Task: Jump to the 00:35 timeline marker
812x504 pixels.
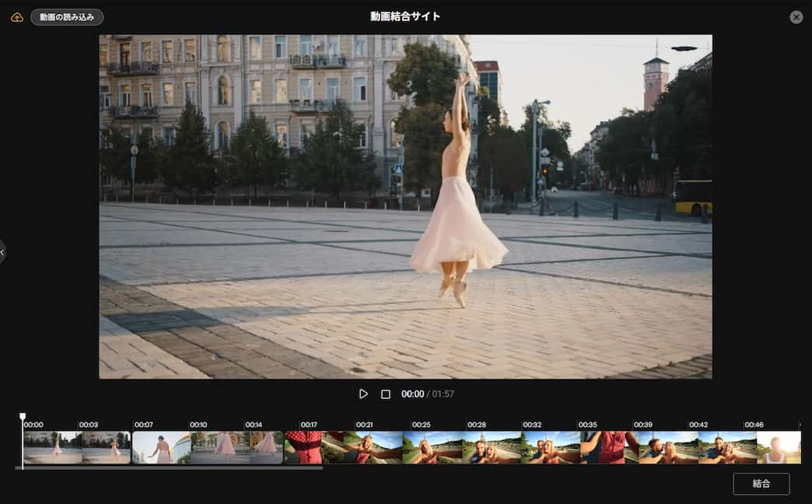Action: 587,425
